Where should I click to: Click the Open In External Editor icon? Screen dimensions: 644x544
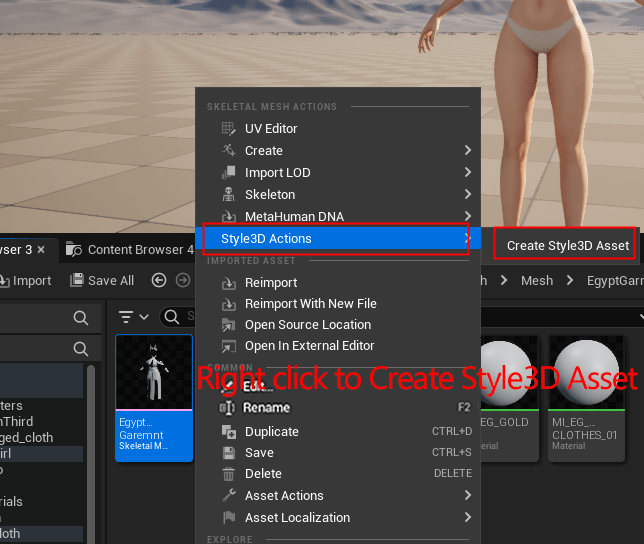click(x=229, y=346)
